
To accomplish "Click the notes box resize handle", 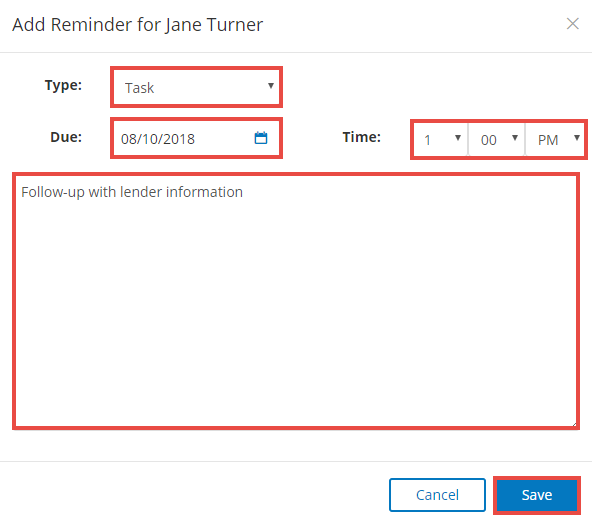I will (x=574, y=424).
